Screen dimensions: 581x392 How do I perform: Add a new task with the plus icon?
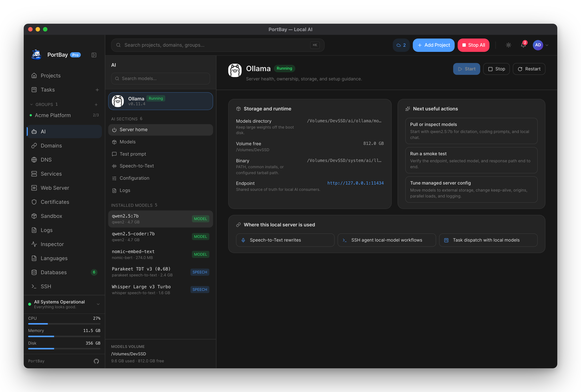coord(97,90)
